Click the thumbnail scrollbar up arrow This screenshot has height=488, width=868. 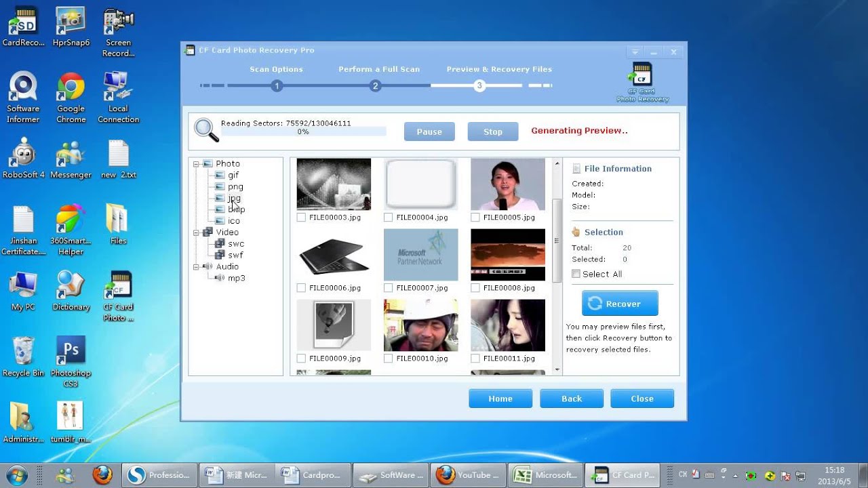coord(557,163)
